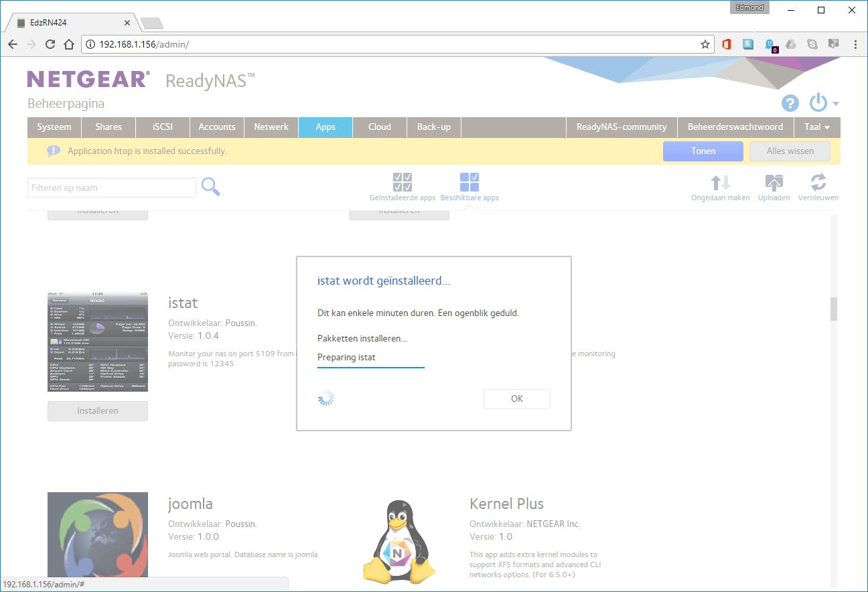Expand the power options arrow
This screenshot has height=592, width=868.
coord(836,104)
